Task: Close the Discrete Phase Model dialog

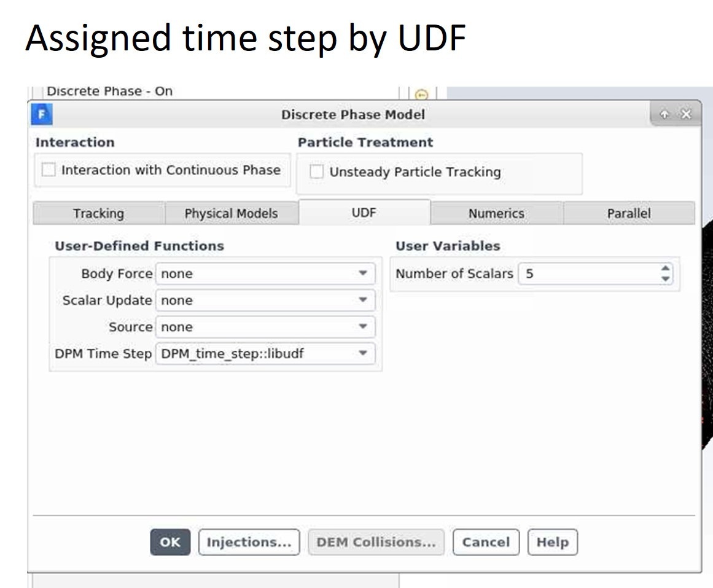Action: [686, 114]
